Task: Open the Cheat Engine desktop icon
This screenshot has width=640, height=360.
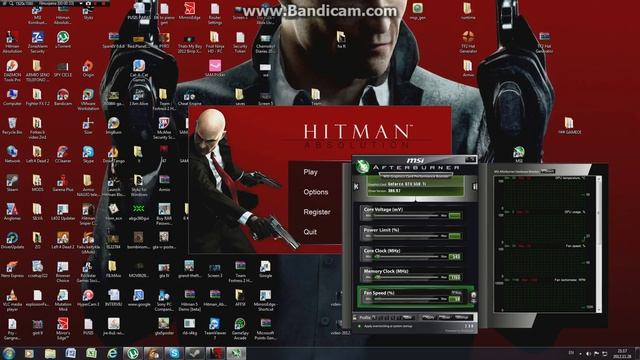Action: (x=189, y=97)
